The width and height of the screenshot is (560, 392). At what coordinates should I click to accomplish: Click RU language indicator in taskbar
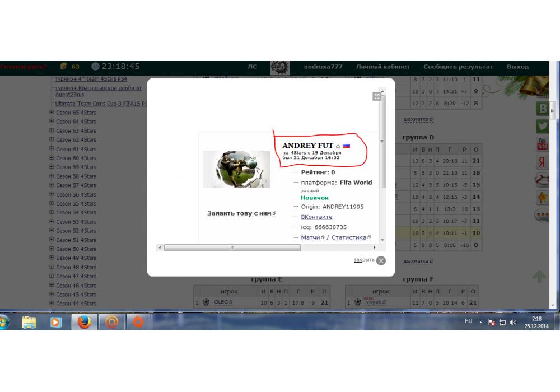coord(468,321)
